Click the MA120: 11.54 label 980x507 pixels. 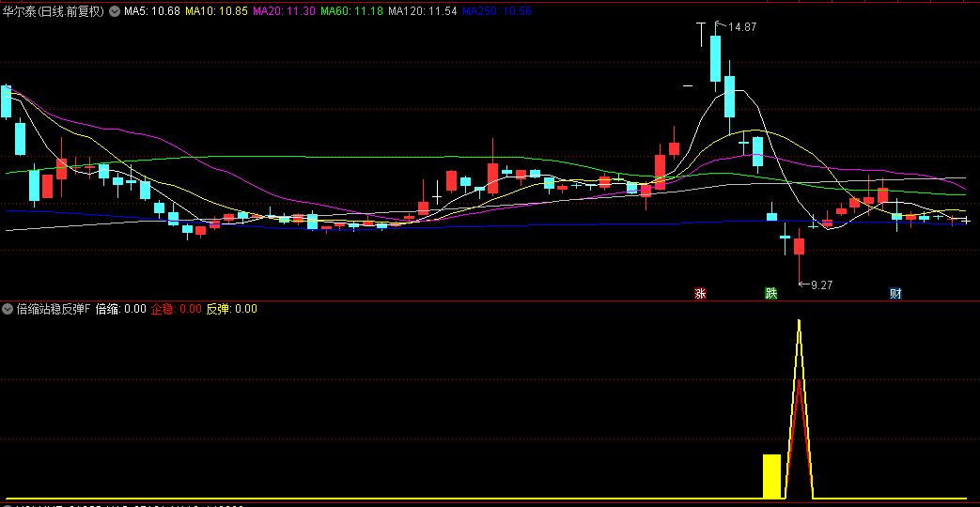(422, 10)
